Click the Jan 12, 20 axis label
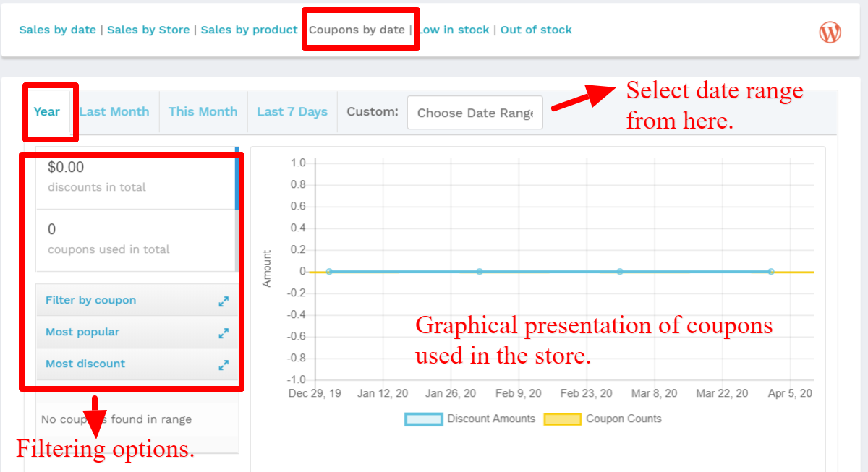The width and height of the screenshot is (868, 472). point(383,393)
